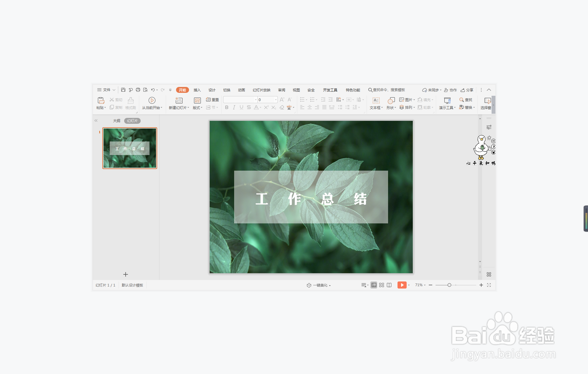Open the Selection Pane (选择窗) icon
This screenshot has height=374, width=588.
487,100
